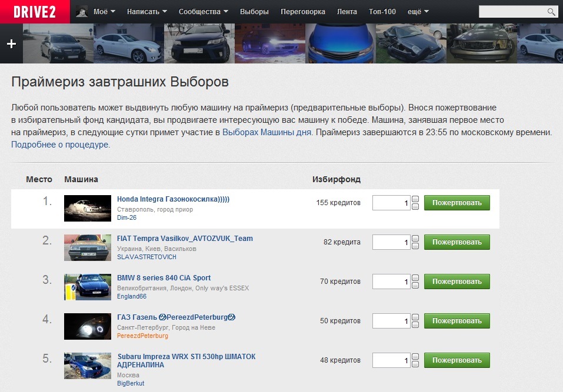Screen dimensions: 563x392
Task: Edit the credit amount for ГАЗ Газель
Action: point(391,321)
